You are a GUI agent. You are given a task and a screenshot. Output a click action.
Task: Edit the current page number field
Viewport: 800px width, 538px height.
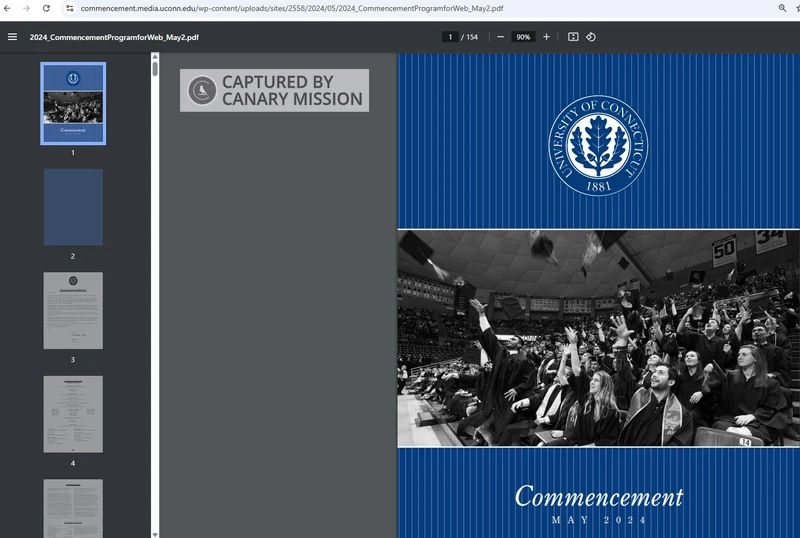(450, 37)
